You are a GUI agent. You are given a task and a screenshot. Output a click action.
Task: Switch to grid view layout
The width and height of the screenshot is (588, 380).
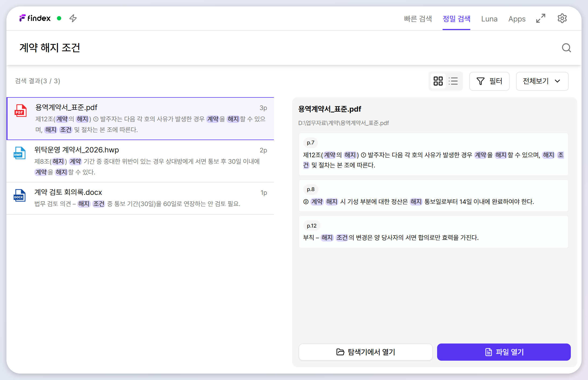click(x=438, y=81)
